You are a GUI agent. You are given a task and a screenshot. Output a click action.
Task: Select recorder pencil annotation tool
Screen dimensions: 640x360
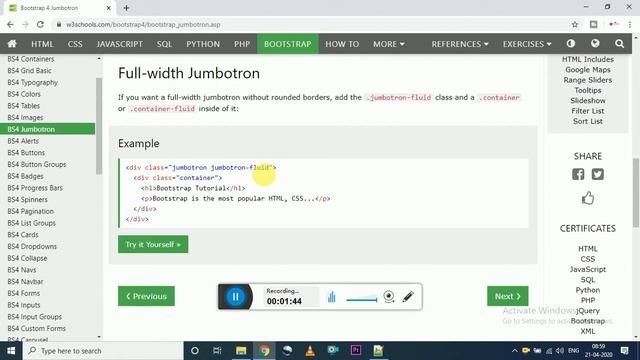[x=408, y=296]
